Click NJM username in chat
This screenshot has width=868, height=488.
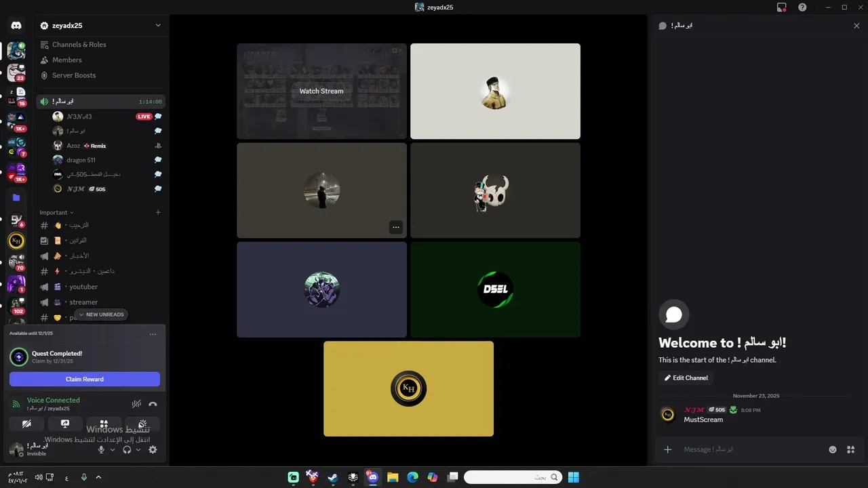pyautogui.click(x=694, y=410)
